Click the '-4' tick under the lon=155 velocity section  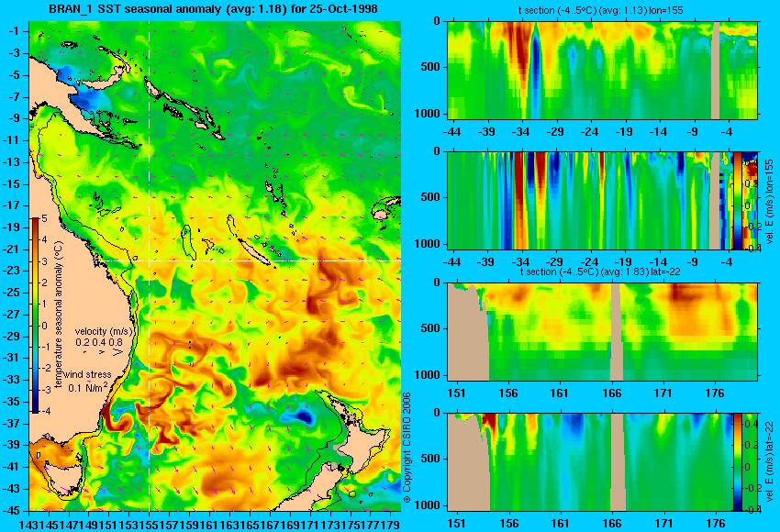click(727, 262)
